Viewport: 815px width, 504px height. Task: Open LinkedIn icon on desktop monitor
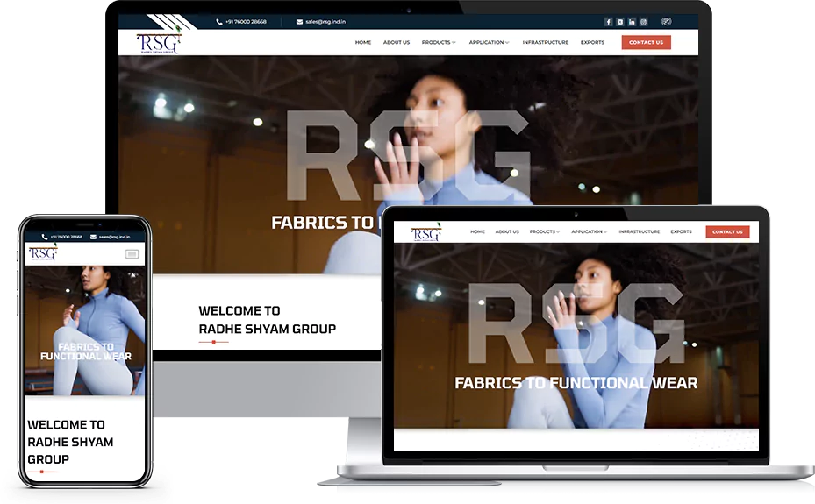632,22
